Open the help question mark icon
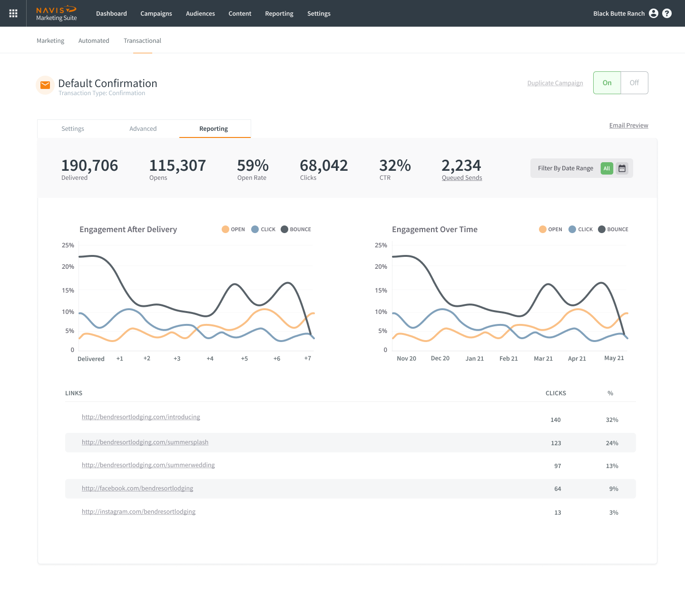This screenshot has width=685, height=616. point(667,13)
